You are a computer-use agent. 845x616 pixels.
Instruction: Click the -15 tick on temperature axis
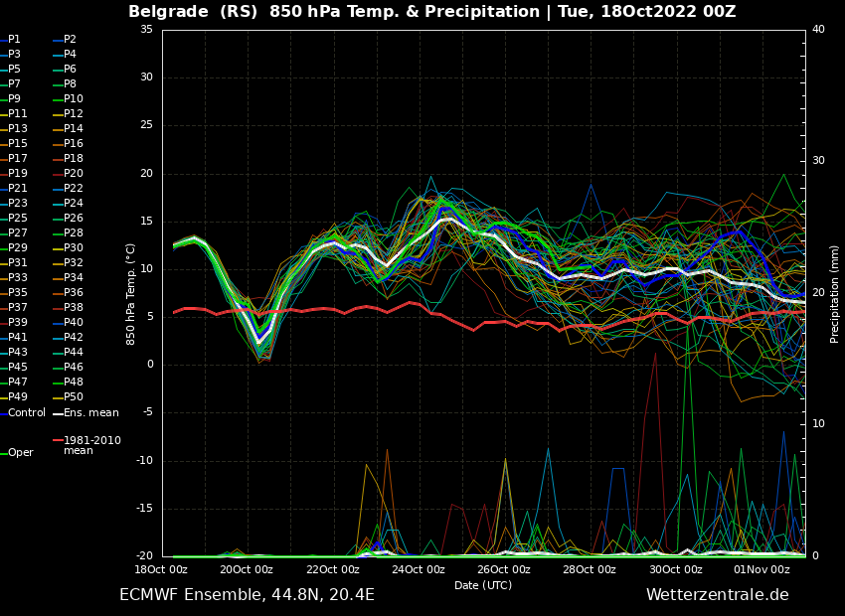(x=144, y=509)
